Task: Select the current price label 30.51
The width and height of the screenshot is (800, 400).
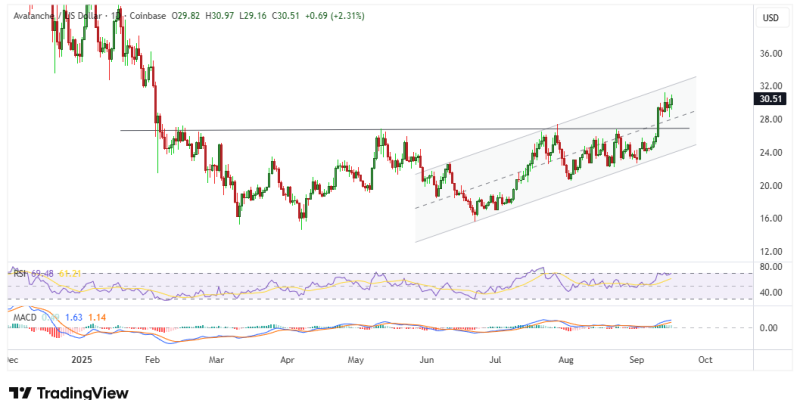Action: click(770, 99)
